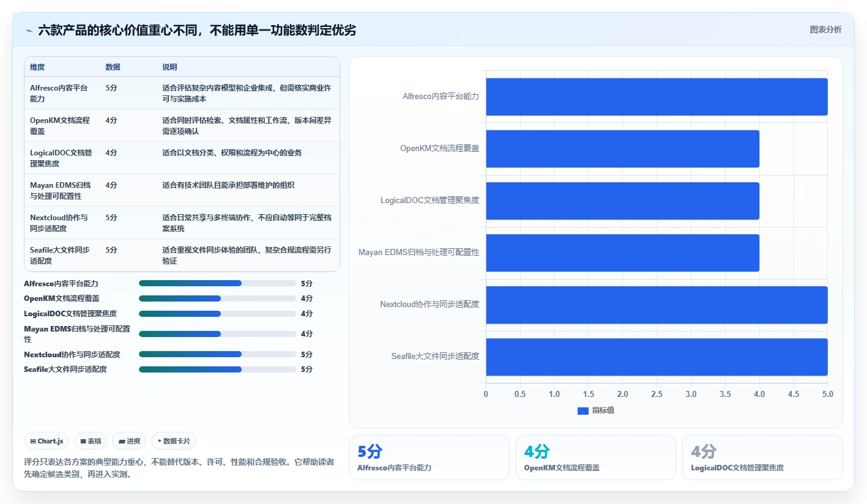
Task: Toggle the 指标值 legend swatch under the chart
Action: click(x=582, y=410)
